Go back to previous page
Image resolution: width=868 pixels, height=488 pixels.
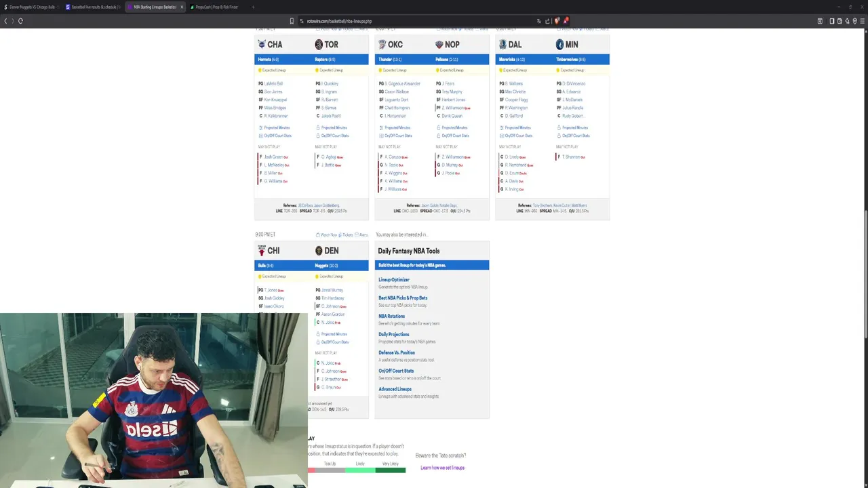click(5, 21)
